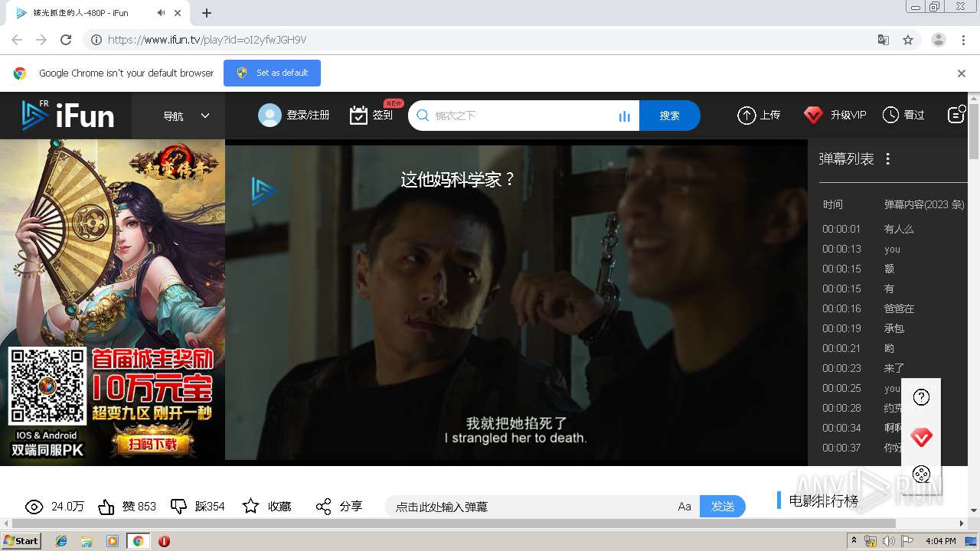Click the vertical page scrollbar

point(974,132)
